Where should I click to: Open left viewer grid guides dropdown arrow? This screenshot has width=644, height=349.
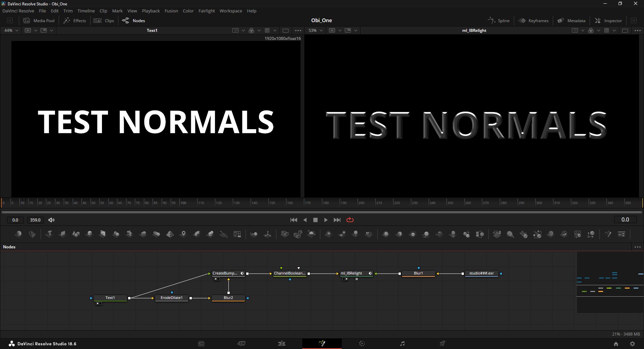click(x=275, y=30)
